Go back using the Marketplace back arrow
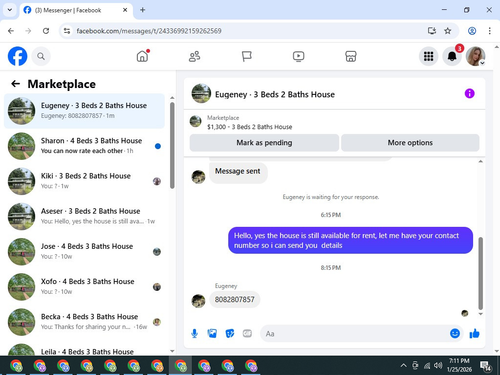 tap(15, 84)
